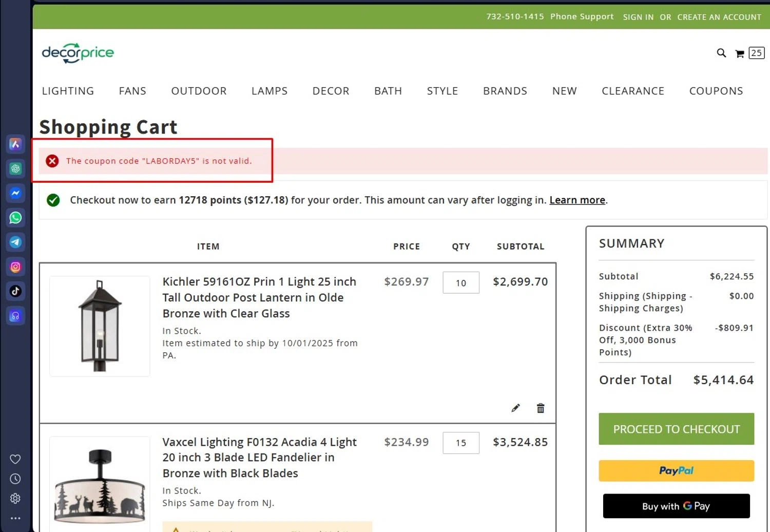
Task: Open the shopping cart icon
Action: tap(740, 53)
